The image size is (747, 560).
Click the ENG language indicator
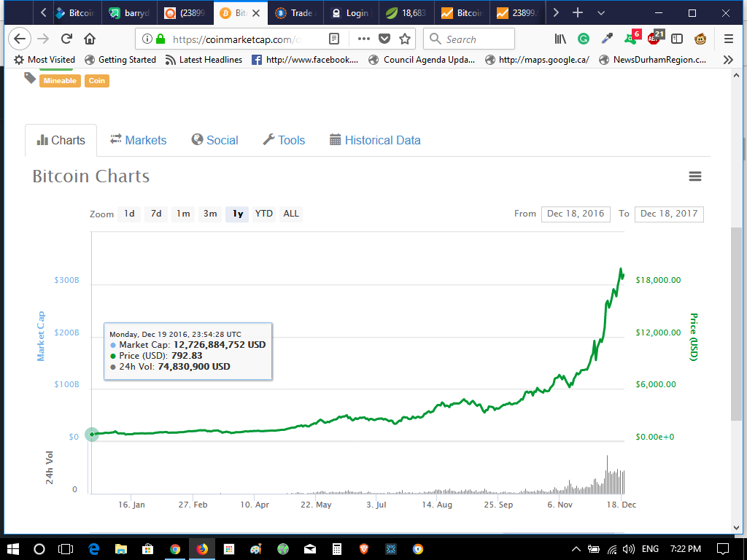(650, 549)
